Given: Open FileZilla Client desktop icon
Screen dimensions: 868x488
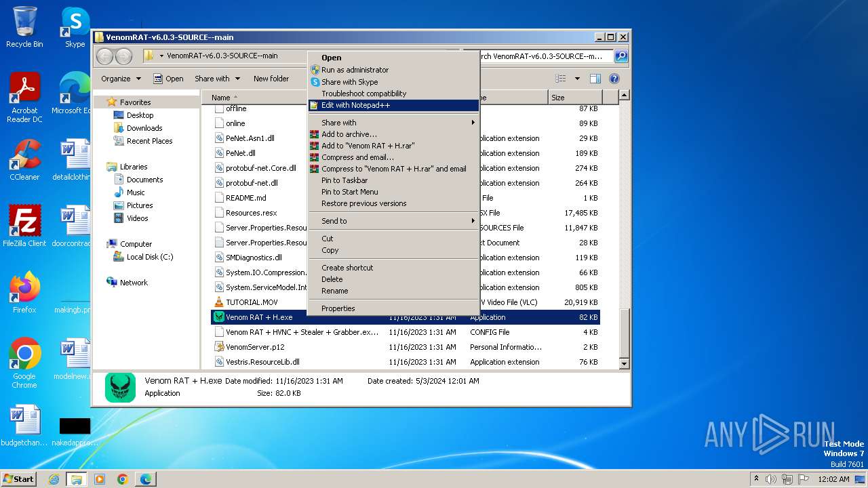Looking at the screenshot, I should tap(24, 226).
